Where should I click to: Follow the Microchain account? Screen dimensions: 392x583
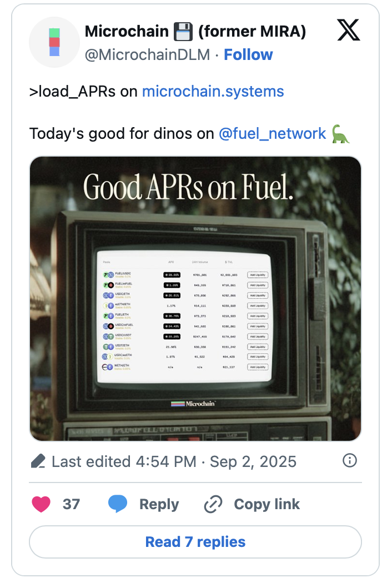pos(248,55)
